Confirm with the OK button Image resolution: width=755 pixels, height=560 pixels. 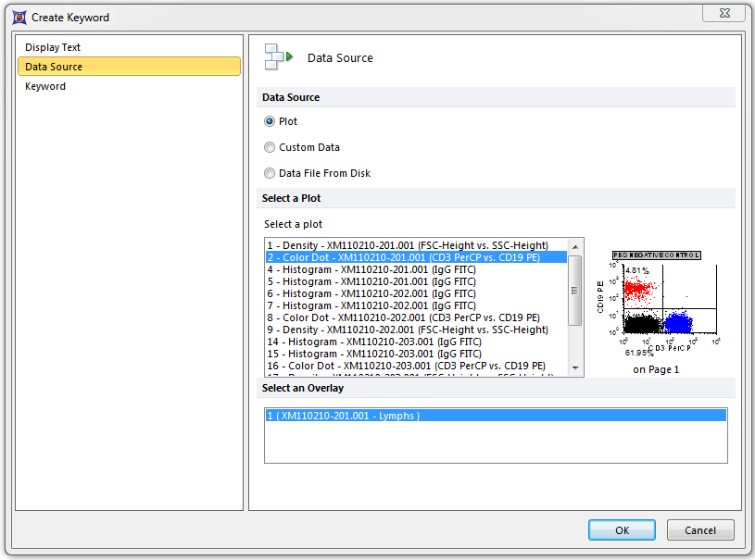click(x=622, y=530)
